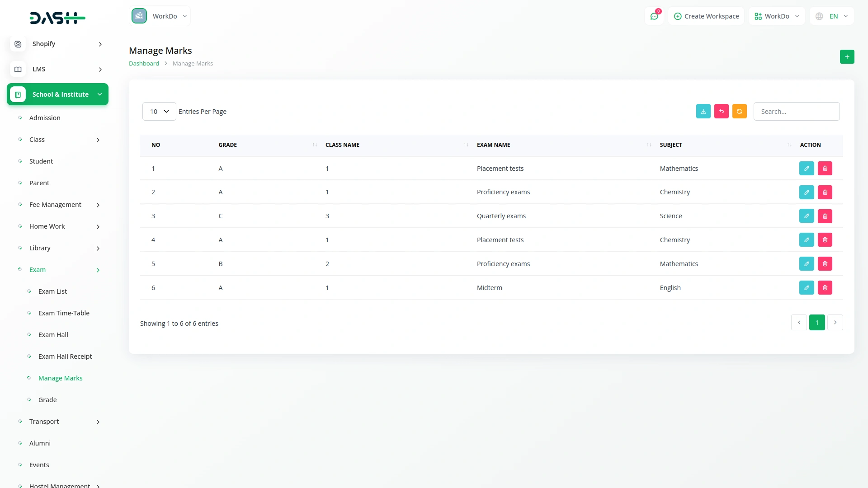The width and height of the screenshot is (868, 488).
Task: Delete the Midterm English marks row
Action: point(825,288)
